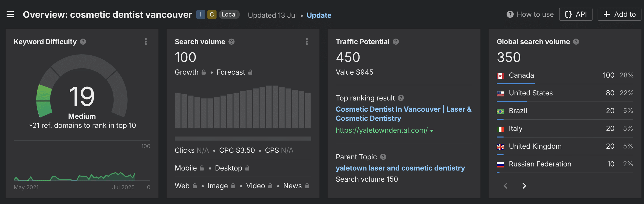
Task: Select the Russian Federation country row
Action: pyautogui.click(x=565, y=164)
